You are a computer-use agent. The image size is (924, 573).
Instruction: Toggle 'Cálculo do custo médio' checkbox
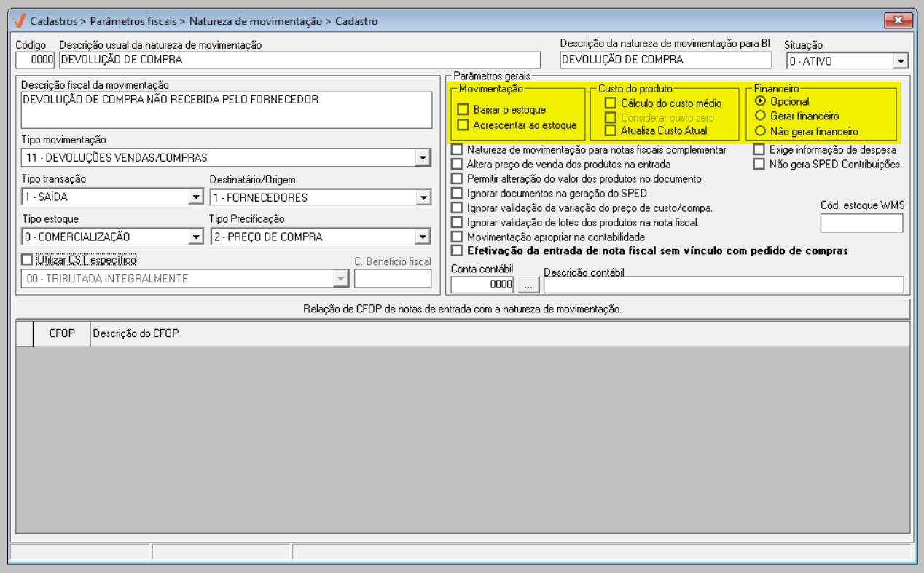coord(611,103)
